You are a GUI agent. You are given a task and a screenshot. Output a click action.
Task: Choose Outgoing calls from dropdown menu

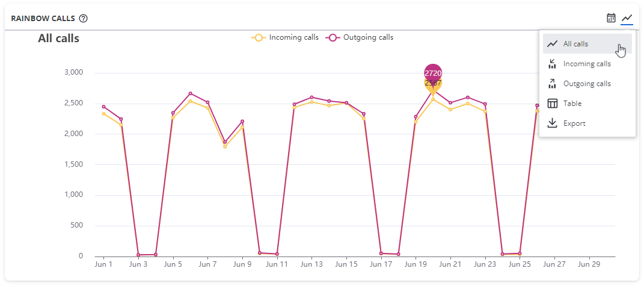pyautogui.click(x=587, y=84)
